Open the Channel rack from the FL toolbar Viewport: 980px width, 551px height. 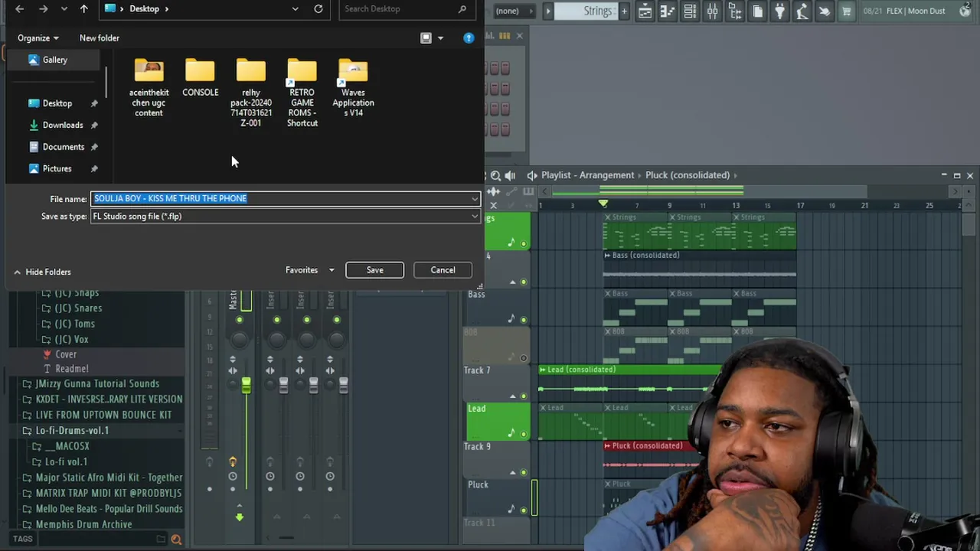click(x=690, y=11)
